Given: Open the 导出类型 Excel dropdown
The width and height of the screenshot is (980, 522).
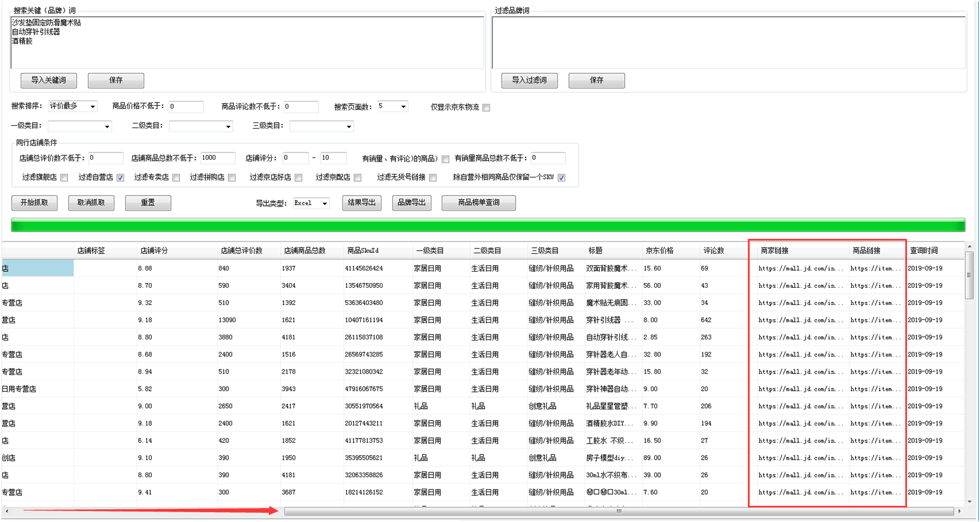Looking at the screenshot, I should 311,203.
